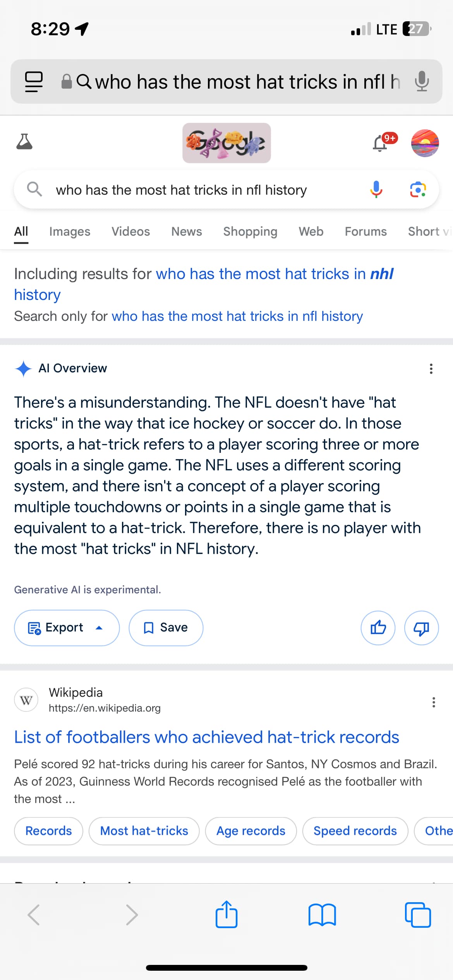Search only for the nfl history query

(x=237, y=316)
